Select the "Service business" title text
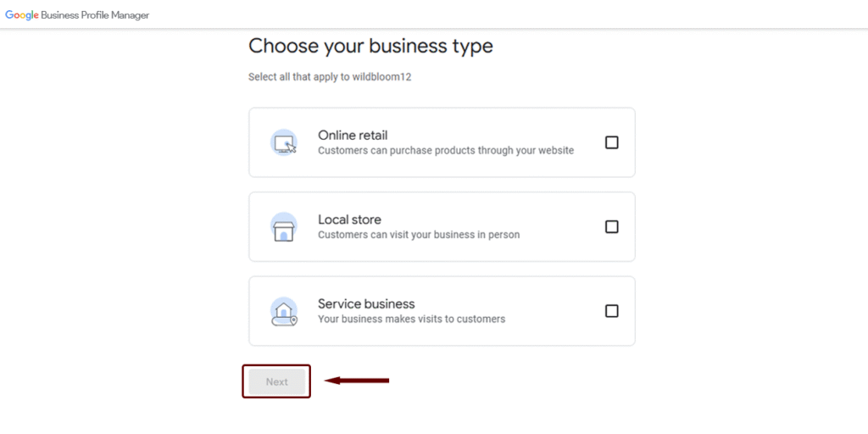The width and height of the screenshot is (868, 434). click(366, 304)
